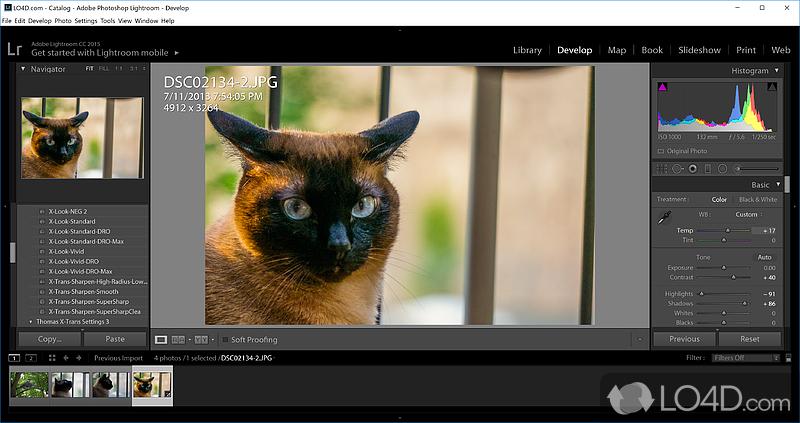Screen dimensions: 800x423
Task: Set Treatment to Color
Action: click(x=719, y=200)
